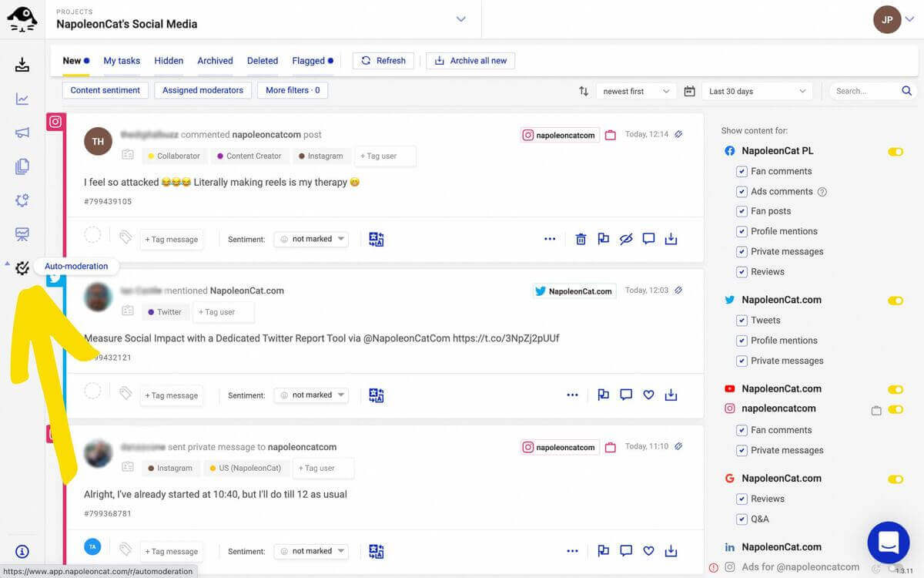The image size is (924, 578).
Task: Switch to the Hidden tab
Action: 169,61
